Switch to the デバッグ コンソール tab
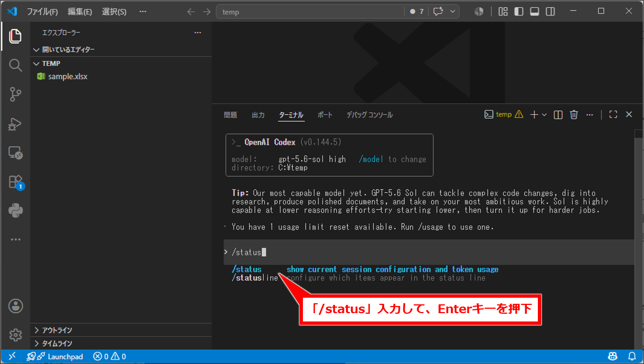 (x=370, y=115)
